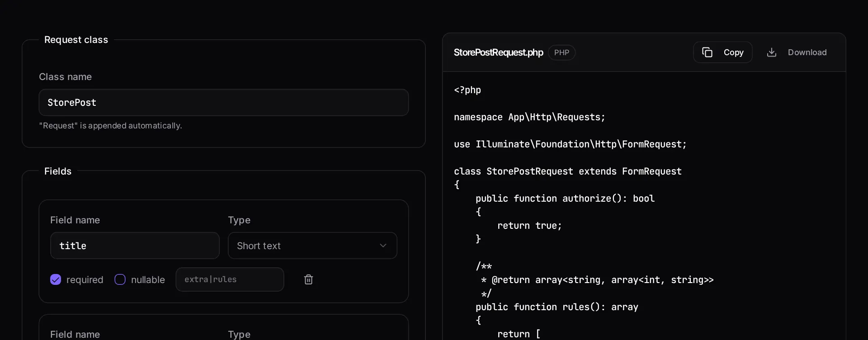The image size is (868, 340).
Task: Open the Short text type dropdown
Action: coord(312,246)
